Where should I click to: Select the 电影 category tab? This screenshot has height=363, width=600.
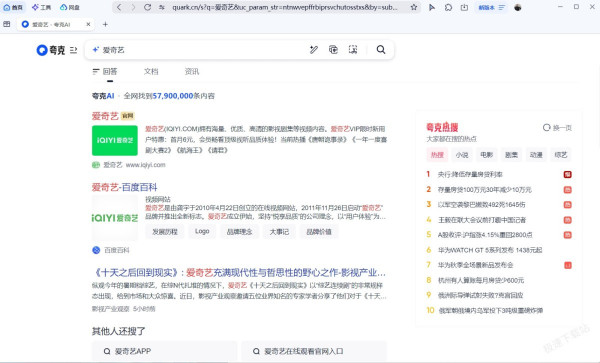[487, 155]
